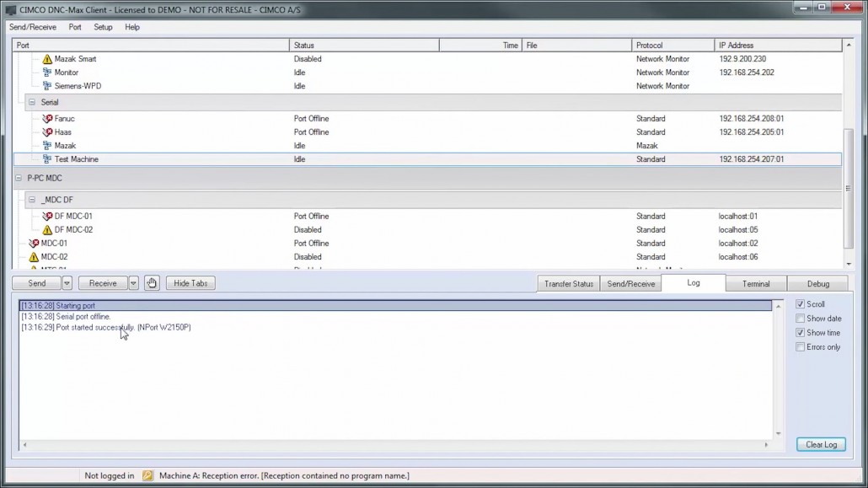Collapse the _MDC DF group
This screenshot has height=488, width=868.
tap(32, 200)
